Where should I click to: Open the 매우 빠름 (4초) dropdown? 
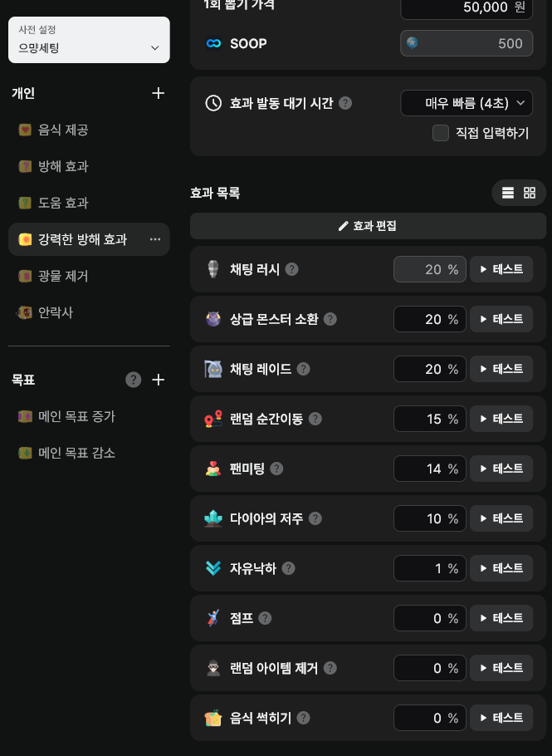pyautogui.click(x=467, y=103)
